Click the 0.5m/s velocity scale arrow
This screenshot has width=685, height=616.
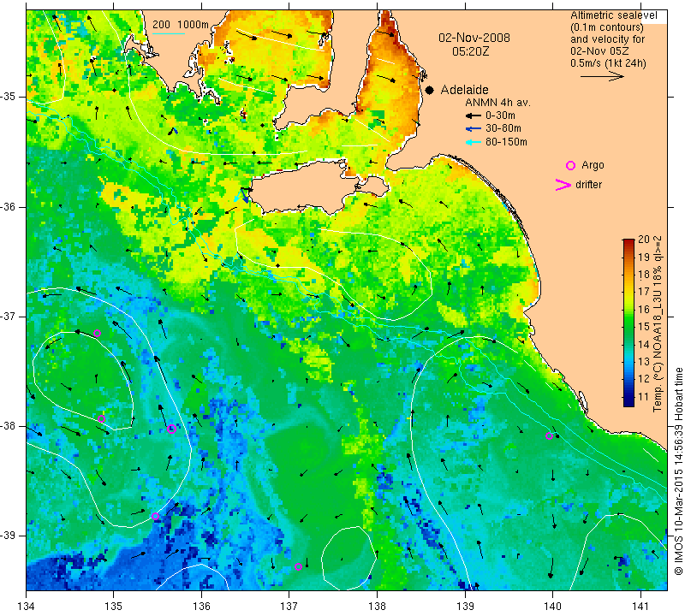[x=602, y=76]
